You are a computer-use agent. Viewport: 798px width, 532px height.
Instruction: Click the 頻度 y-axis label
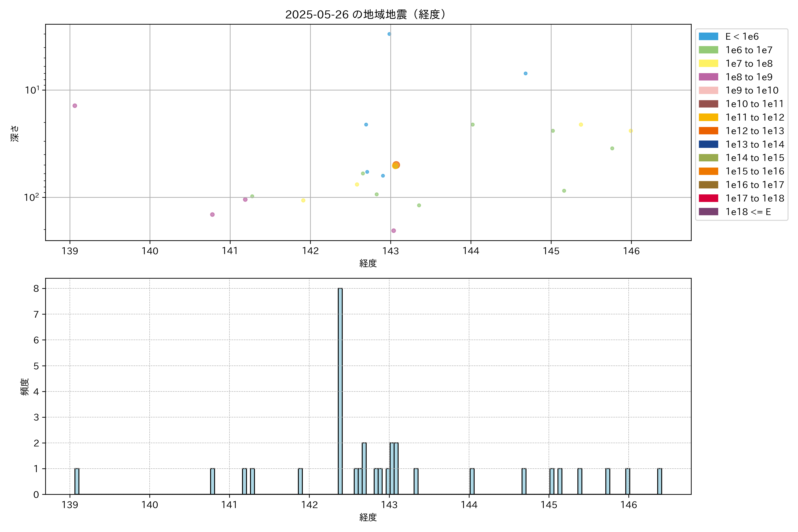(25, 387)
